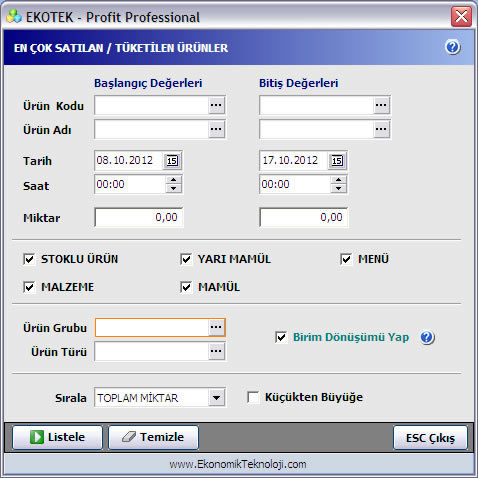This screenshot has width=478, height=478.
Task: Click start Saat time field
Action: pyautogui.click(x=130, y=184)
